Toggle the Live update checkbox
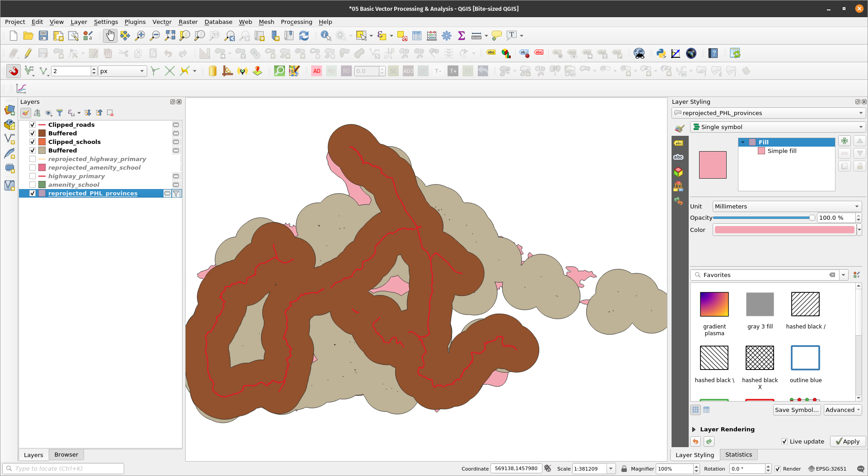 pyautogui.click(x=784, y=441)
